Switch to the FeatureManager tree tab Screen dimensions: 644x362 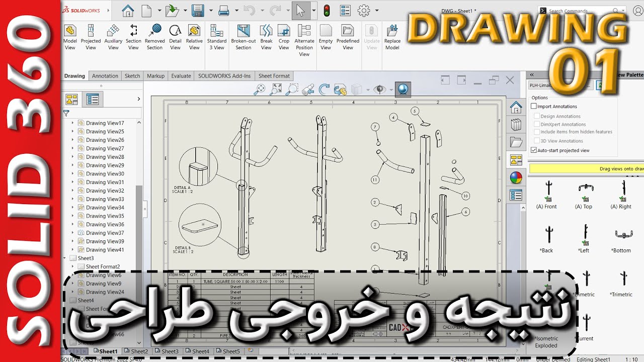pyautogui.click(x=72, y=99)
